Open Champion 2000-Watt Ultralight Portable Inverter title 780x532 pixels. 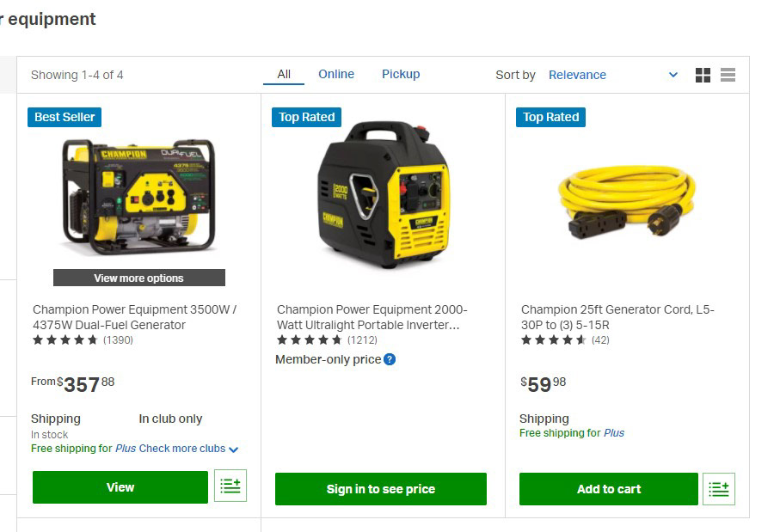(372, 317)
